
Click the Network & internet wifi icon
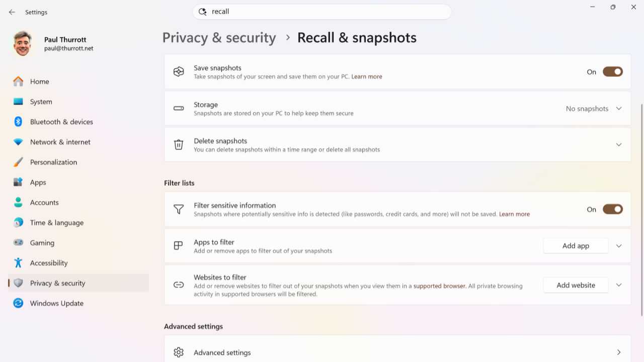(x=18, y=142)
